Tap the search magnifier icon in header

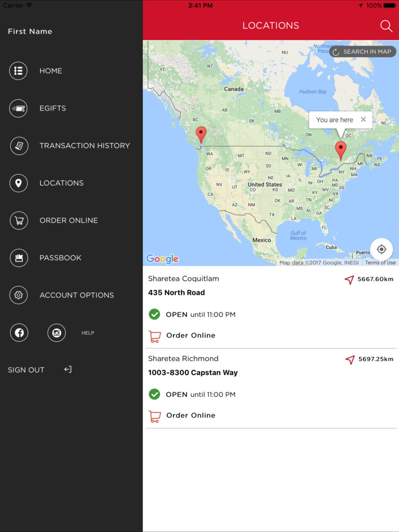[x=386, y=26]
